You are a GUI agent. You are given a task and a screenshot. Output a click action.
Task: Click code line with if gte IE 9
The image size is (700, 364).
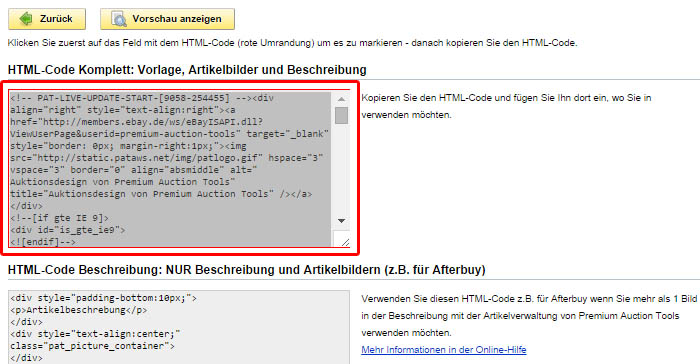tap(59, 218)
